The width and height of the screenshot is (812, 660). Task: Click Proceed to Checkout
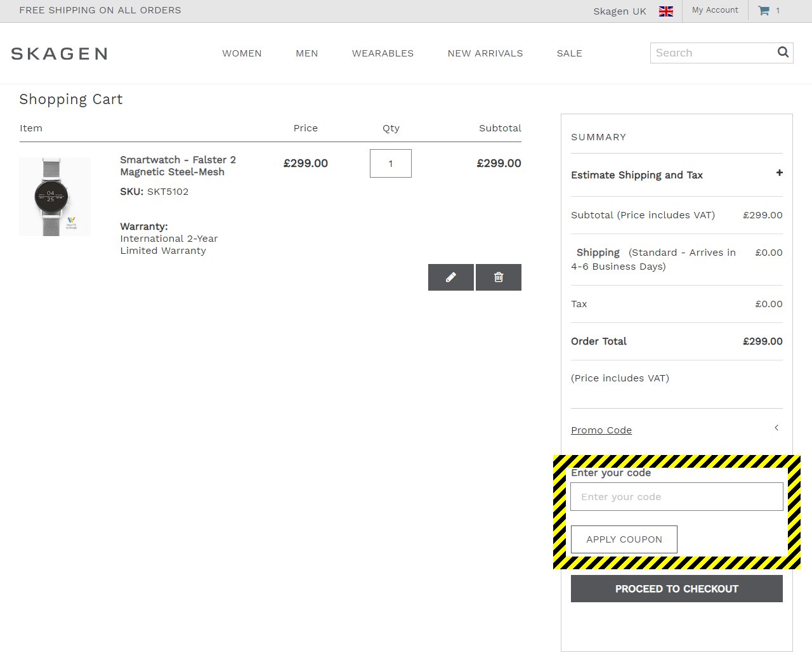pyautogui.click(x=676, y=589)
